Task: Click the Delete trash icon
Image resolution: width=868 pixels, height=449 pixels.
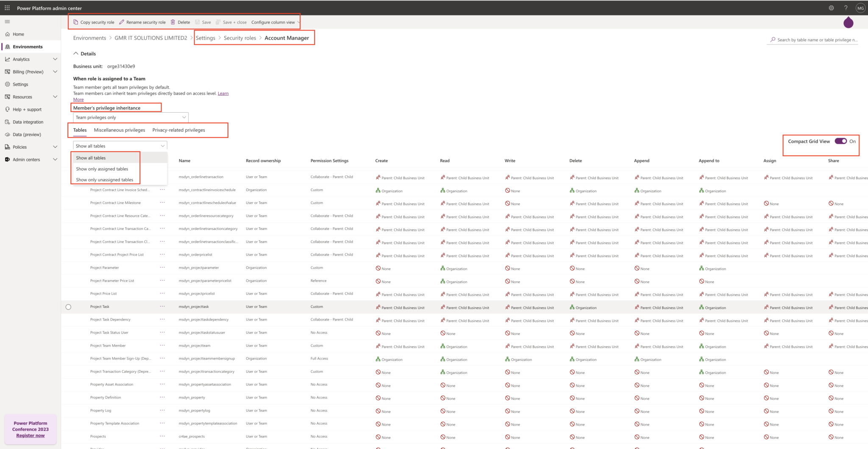Action: click(173, 22)
